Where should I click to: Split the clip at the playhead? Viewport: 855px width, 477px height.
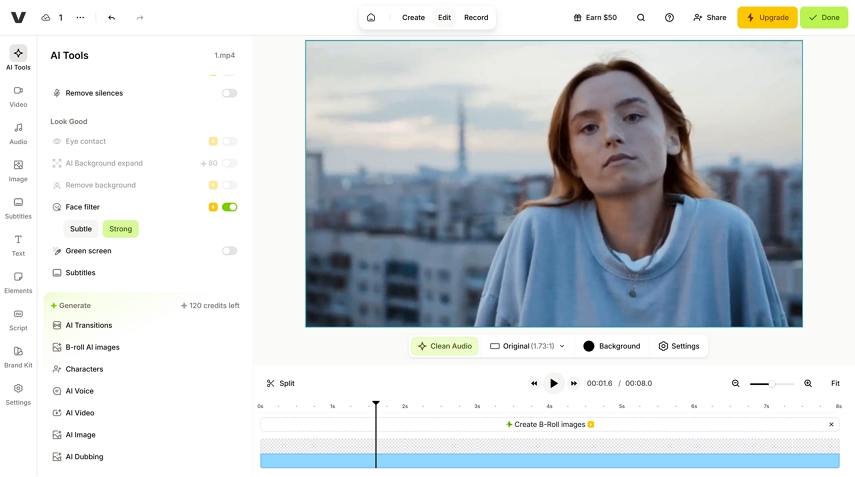click(x=280, y=383)
